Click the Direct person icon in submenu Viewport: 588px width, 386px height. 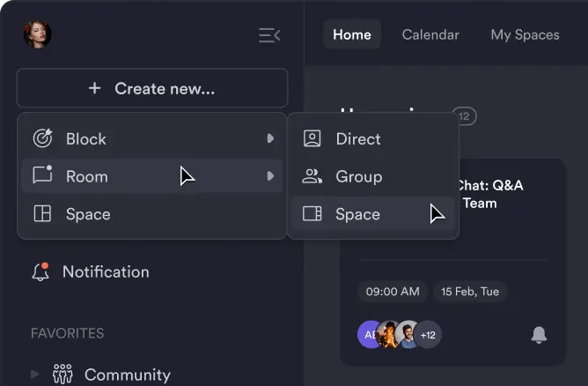click(312, 138)
